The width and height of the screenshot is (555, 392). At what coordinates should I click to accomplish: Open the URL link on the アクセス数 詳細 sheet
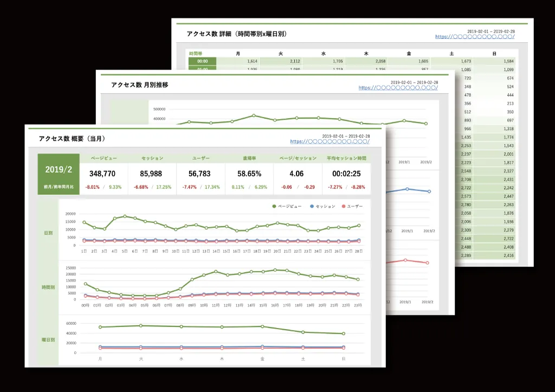tap(474, 37)
